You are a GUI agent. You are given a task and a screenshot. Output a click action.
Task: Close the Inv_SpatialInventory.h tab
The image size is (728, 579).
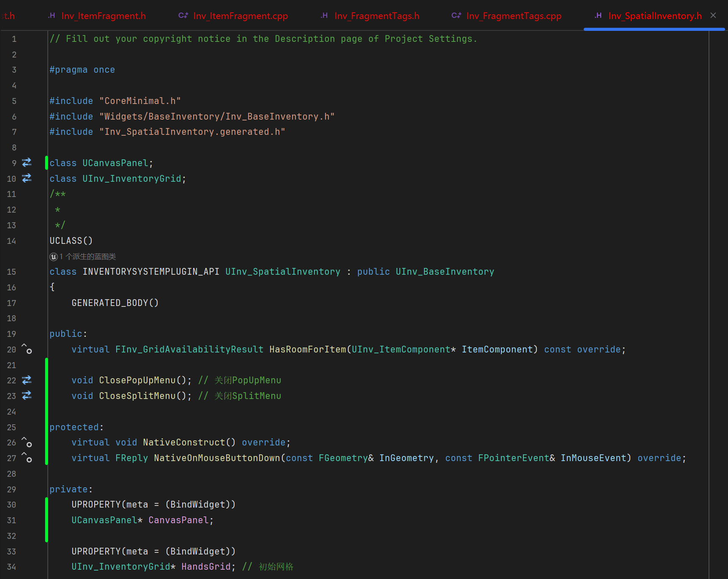point(713,16)
